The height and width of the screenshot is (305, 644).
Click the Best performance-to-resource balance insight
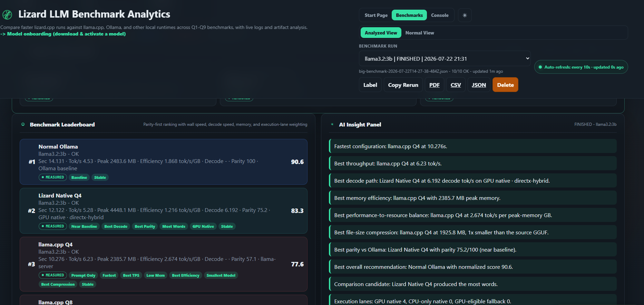[473, 215]
